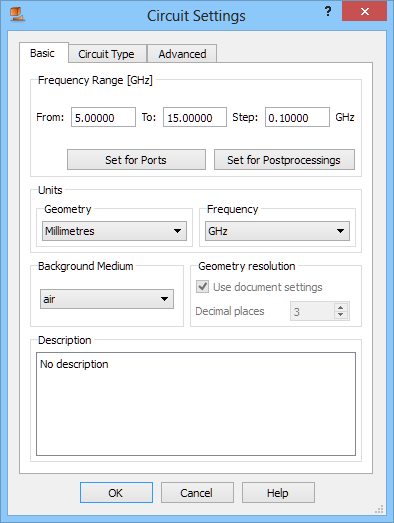
Task: Click the To frequency input field
Action: 195,117
